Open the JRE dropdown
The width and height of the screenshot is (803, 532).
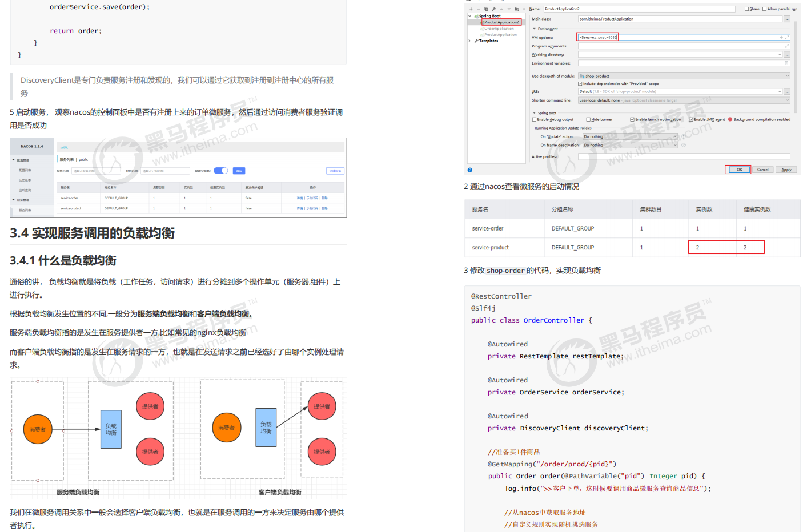pos(681,91)
